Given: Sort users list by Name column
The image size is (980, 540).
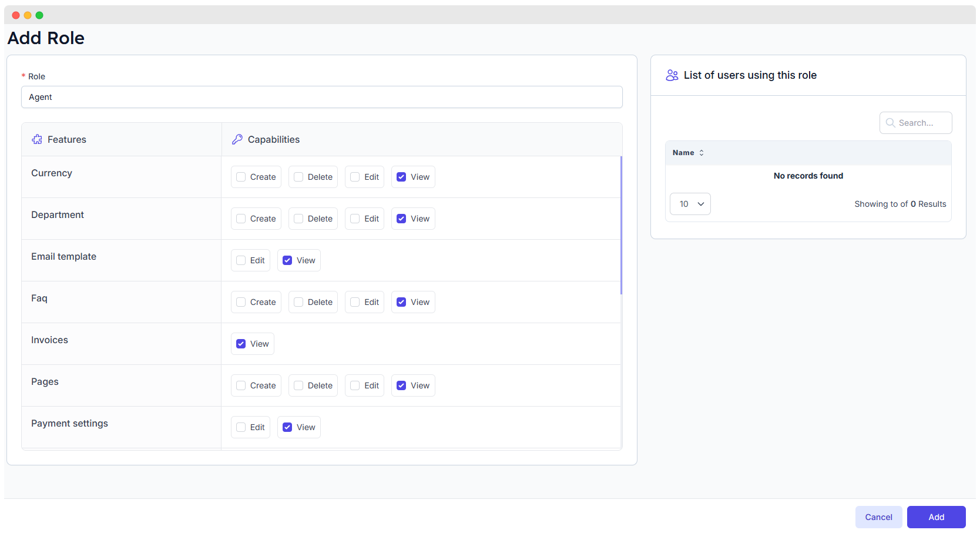Looking at the screenshot, I should pos(684,153).
